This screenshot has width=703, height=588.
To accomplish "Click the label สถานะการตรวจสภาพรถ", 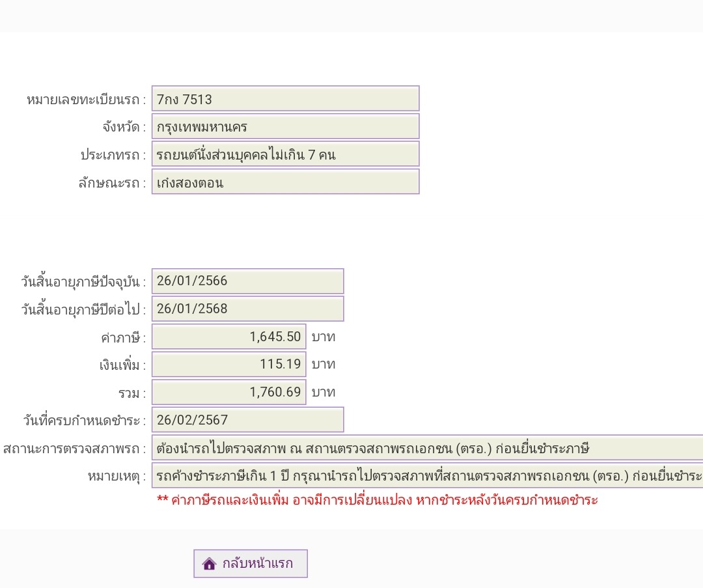I will point(74,449).
